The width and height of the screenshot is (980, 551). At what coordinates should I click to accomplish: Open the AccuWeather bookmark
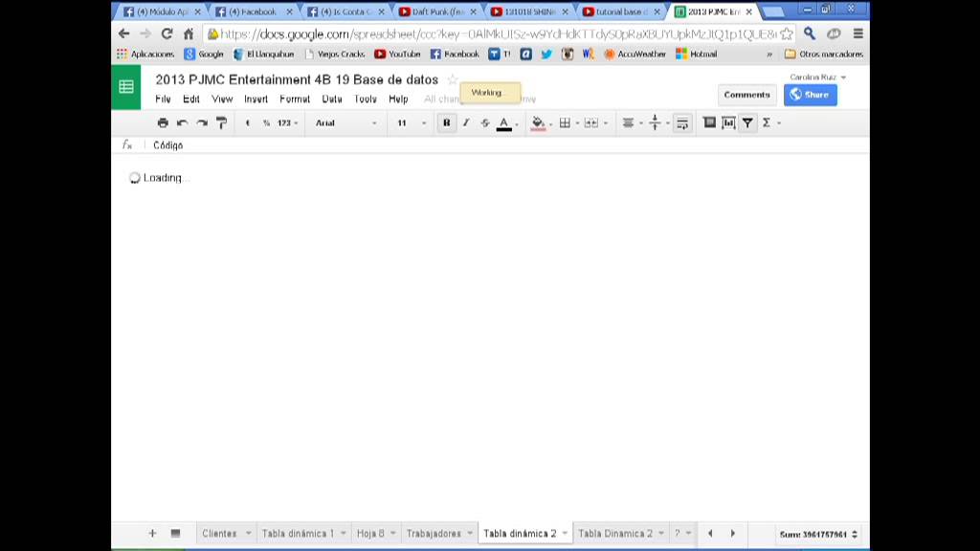[x=635, y=55]
